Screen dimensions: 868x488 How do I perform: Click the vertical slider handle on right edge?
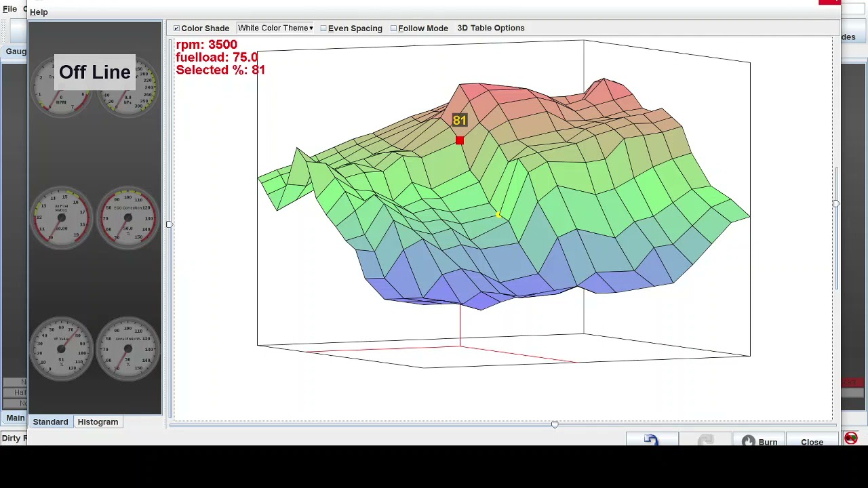pyautogui.click(x=836, y=203)
